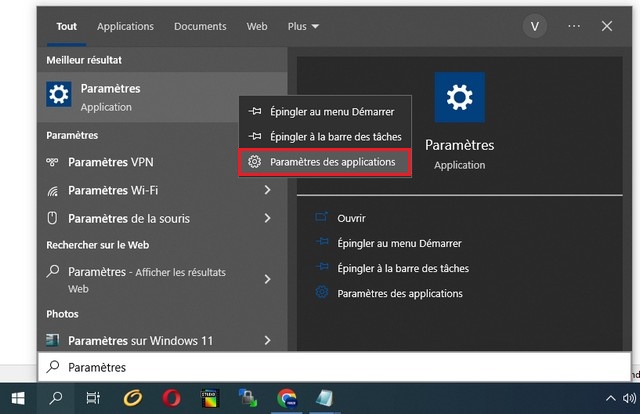The image size is (640, 414).
Task: Launch the yellow ring app on the taskbar
Action: pyautogui.click(x=133, y=398)
